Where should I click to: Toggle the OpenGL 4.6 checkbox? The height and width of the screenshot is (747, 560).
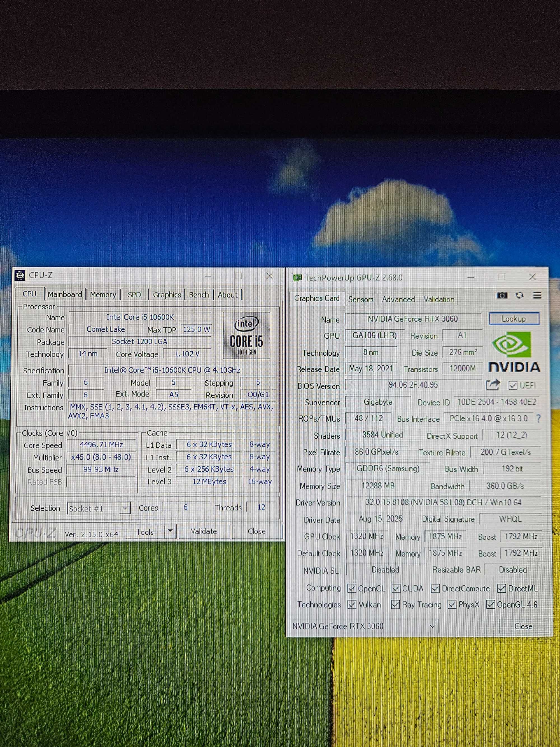tap(491, 604)
